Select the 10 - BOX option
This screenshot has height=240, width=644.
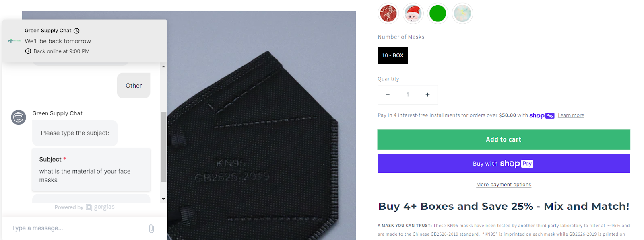(392, 55)
